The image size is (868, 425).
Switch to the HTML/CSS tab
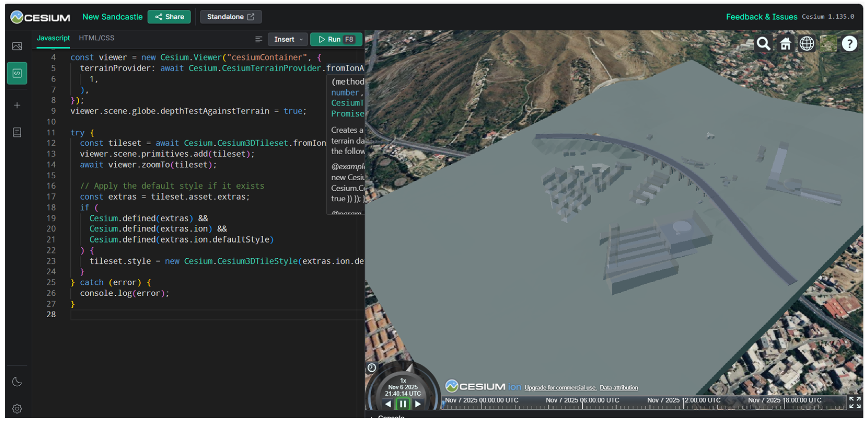(96, 38)
